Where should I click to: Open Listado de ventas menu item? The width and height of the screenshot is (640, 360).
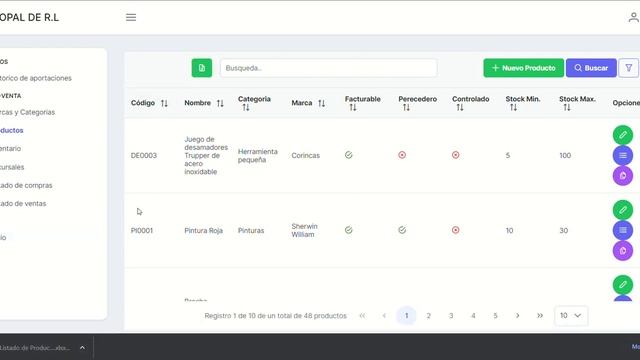[23, 203]
